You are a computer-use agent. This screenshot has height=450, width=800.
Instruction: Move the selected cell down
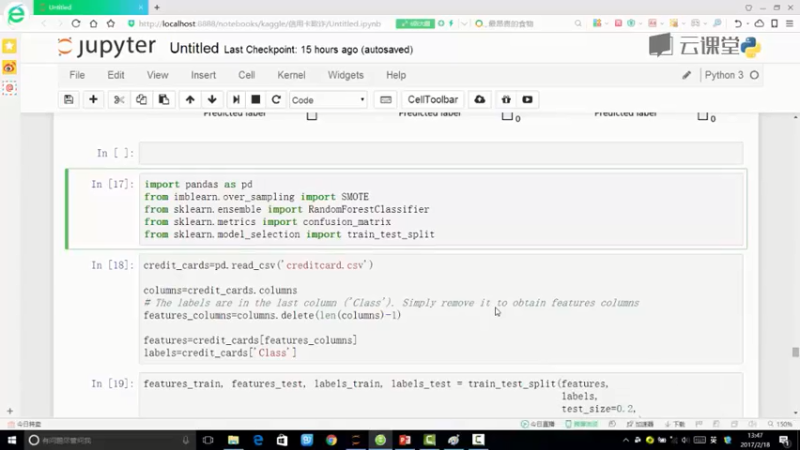[x=212, y=99]
